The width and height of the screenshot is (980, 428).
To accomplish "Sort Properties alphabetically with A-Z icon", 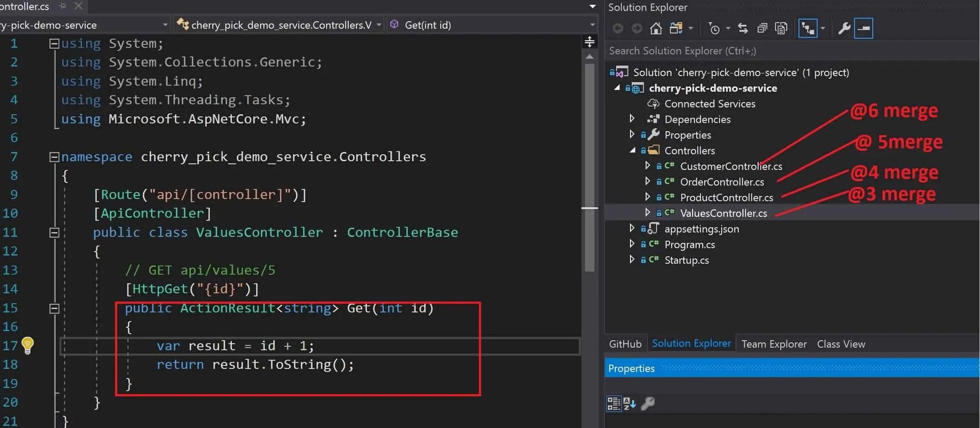I will 629,403.
